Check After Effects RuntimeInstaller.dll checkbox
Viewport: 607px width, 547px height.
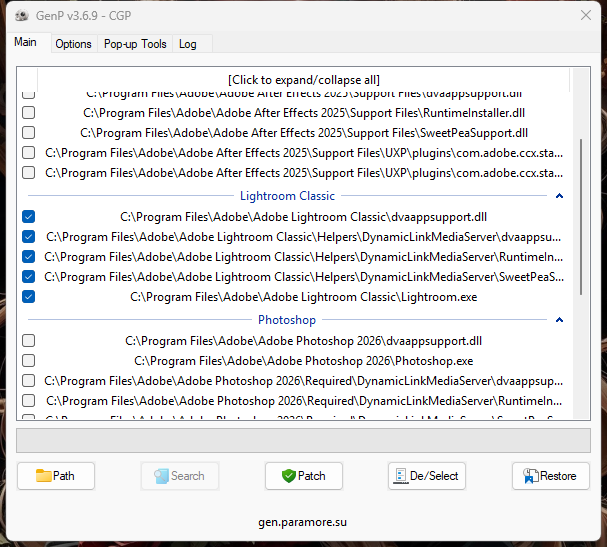coord(29,113)
